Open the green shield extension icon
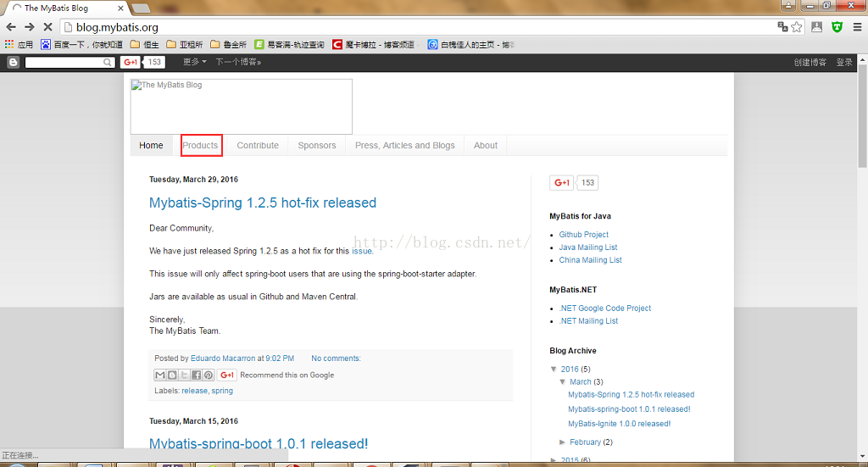Viewport: 868px width, 467px height. pos(837,27)
